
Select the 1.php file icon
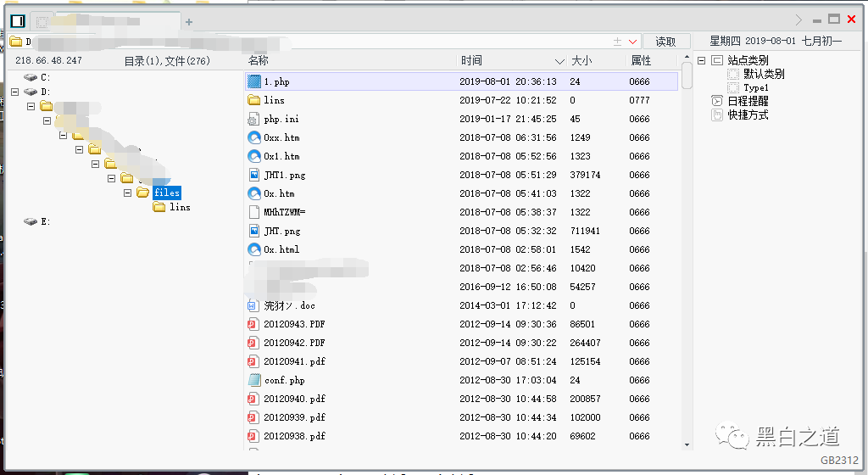point(254,81)
